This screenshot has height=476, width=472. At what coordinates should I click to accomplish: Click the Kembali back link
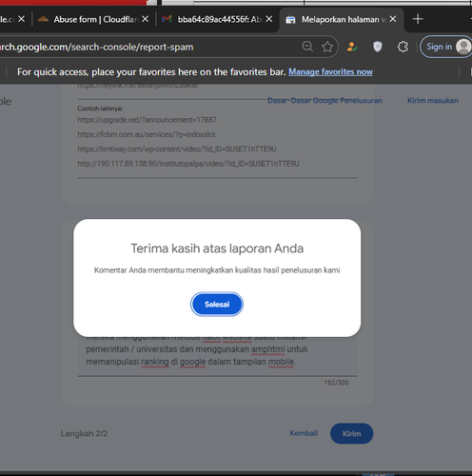(304, 433)
